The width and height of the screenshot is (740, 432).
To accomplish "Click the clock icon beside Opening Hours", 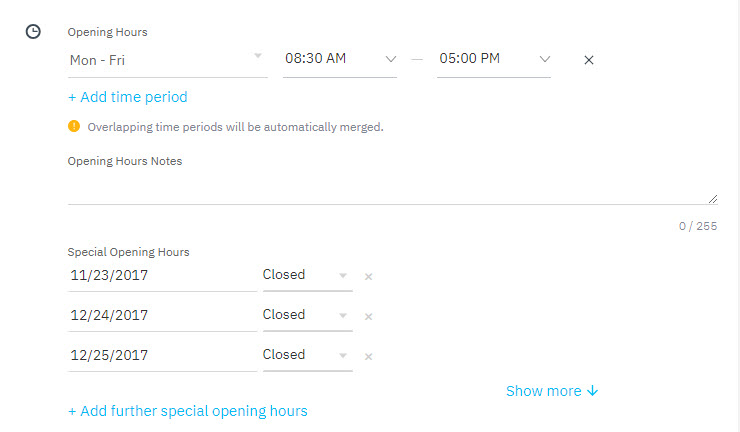I will click(x=33, y=32).
